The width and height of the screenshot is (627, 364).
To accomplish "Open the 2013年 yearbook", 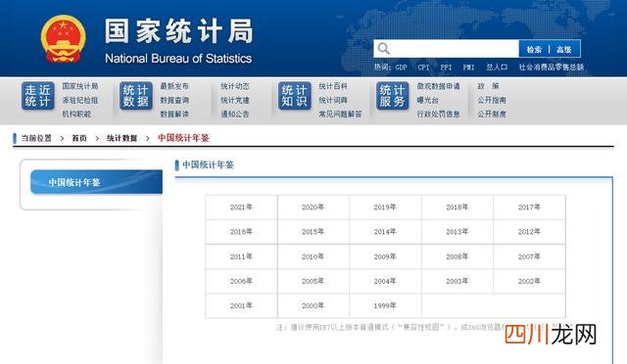I will (458, 232).
